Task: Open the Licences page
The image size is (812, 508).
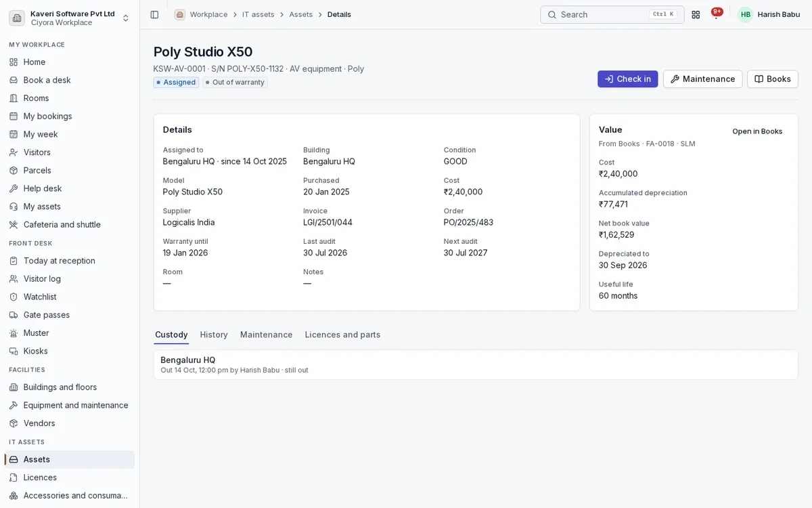Action: pos(69,478)
